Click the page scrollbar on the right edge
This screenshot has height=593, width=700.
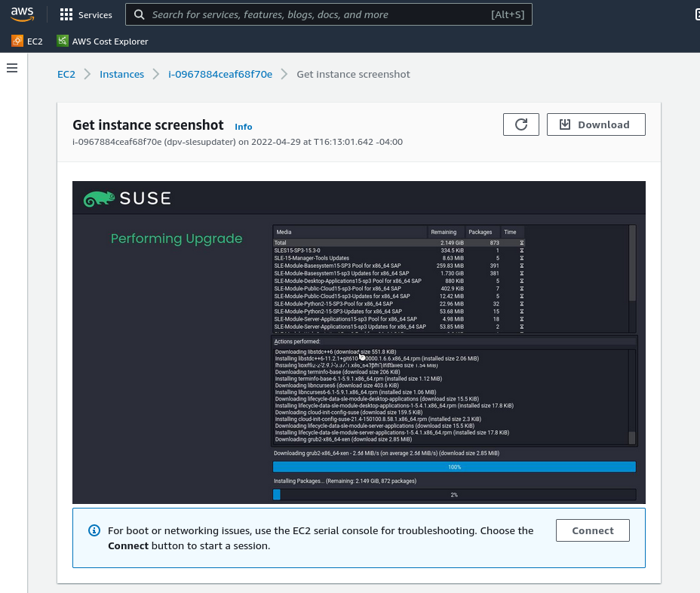point(695,302)
